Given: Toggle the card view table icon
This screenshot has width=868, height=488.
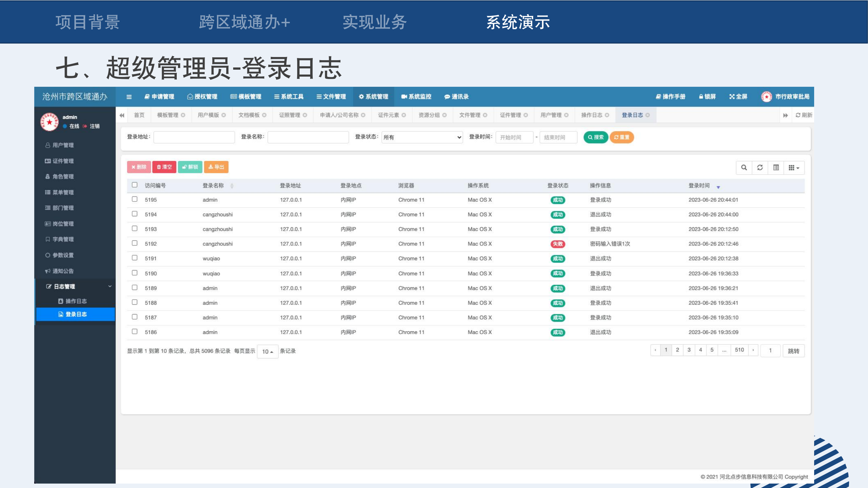Looking at the screenshot, I should coord(776,168).
